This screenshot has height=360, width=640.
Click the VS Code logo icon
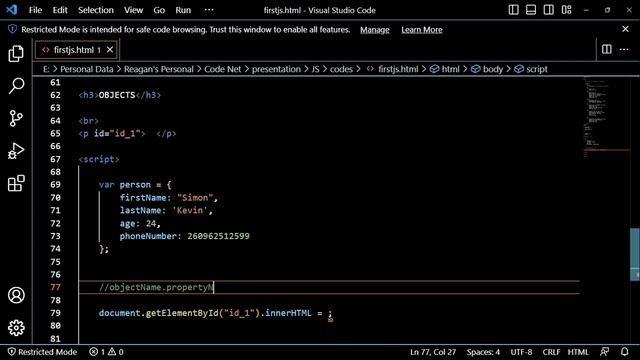[11, 10]
